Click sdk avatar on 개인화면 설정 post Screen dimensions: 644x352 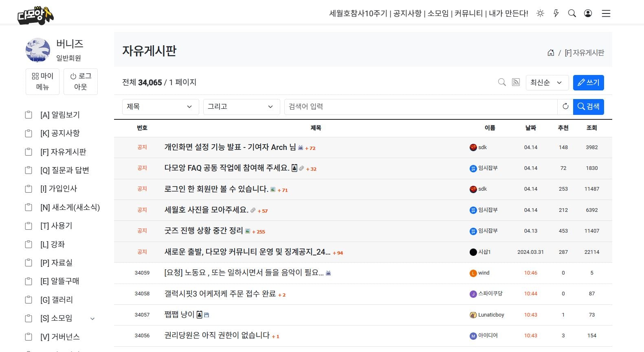[x=473, y=147]
